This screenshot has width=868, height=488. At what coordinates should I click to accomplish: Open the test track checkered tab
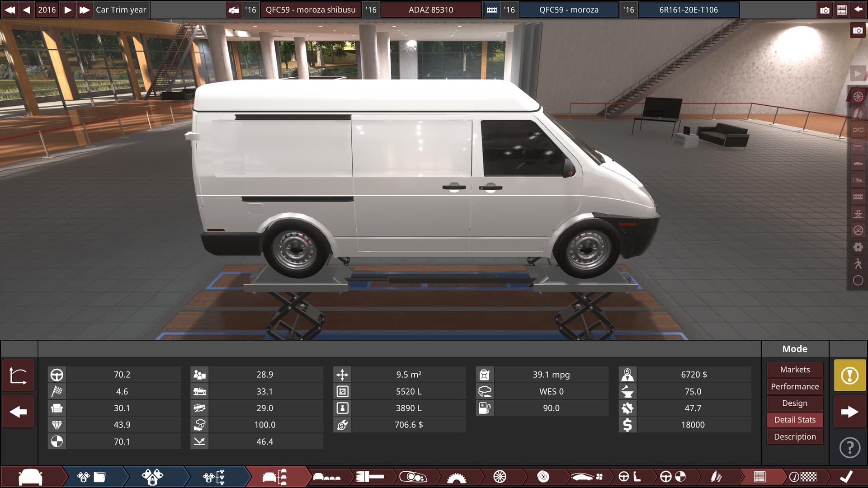point(803,477)
